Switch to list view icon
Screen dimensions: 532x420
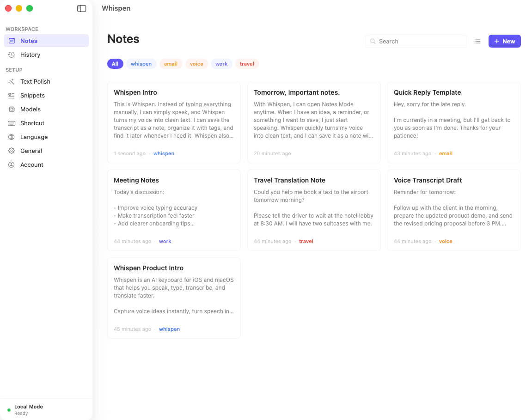[x=477, y=42]
